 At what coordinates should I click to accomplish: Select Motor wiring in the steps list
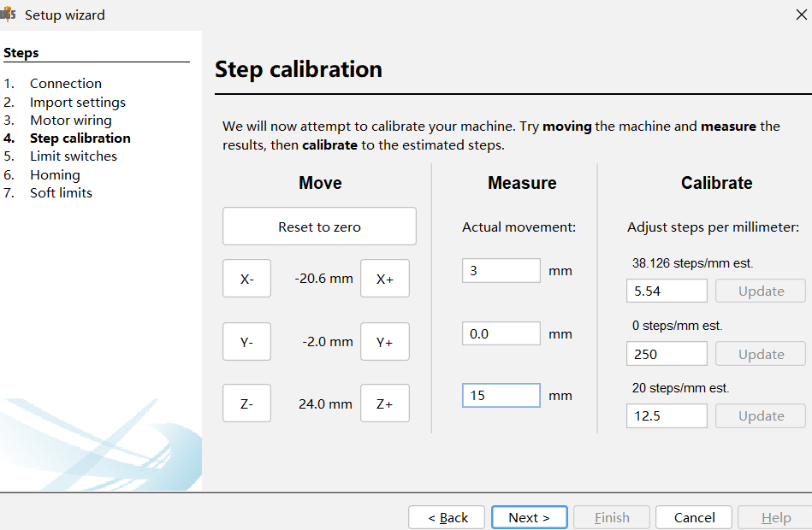click(x=71, y=121)
